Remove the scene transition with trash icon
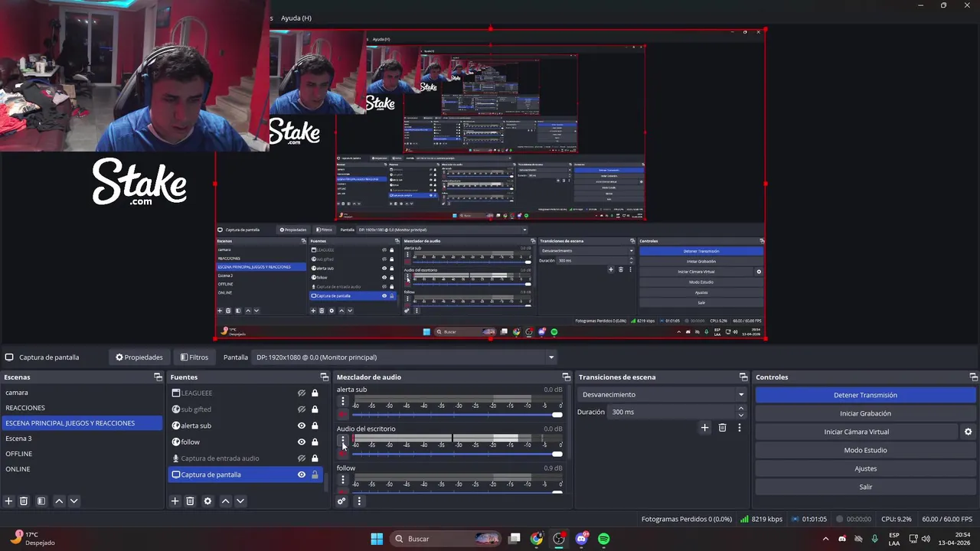980x551 pixels. 722,428
